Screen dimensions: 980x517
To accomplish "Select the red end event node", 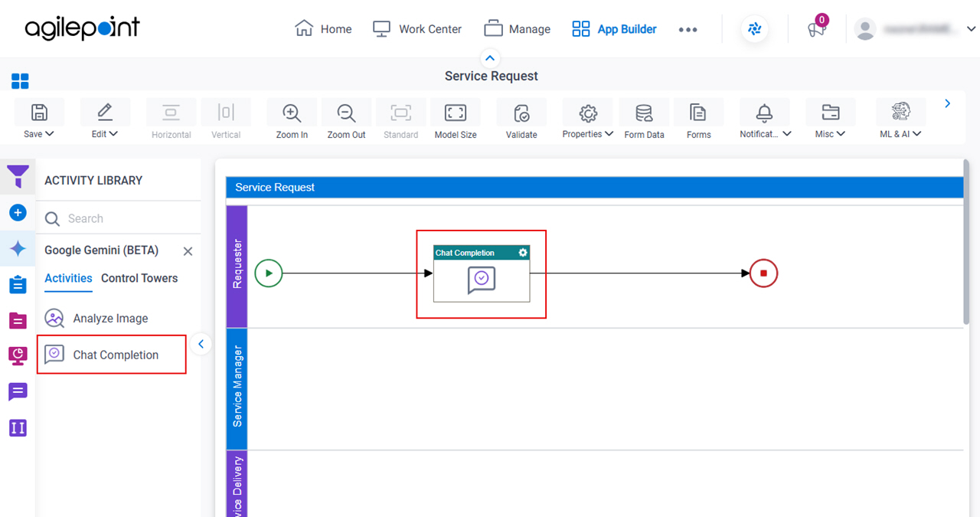I will point(763,273).
